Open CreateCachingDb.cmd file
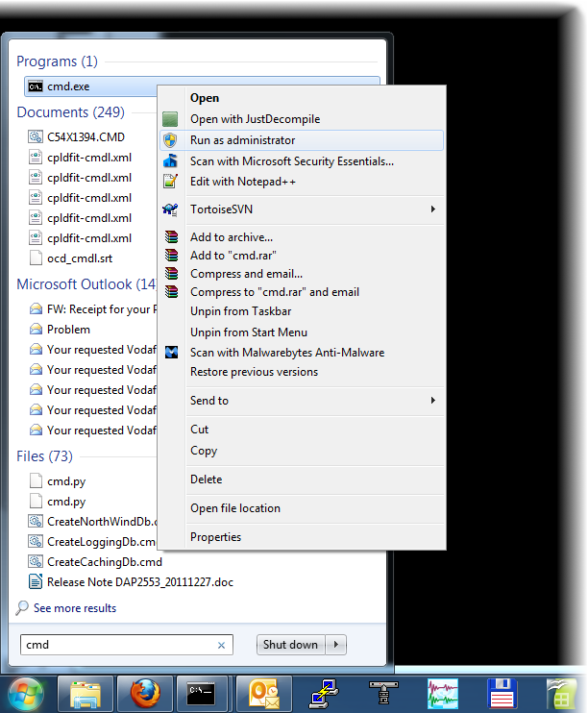 tap(104, 562)
